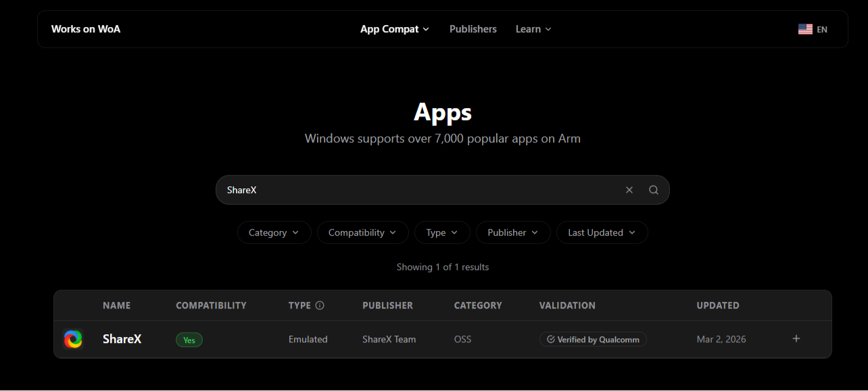The image size is (868, 391).
Task: Click the US flag language icon
Action: coord(805,29)
